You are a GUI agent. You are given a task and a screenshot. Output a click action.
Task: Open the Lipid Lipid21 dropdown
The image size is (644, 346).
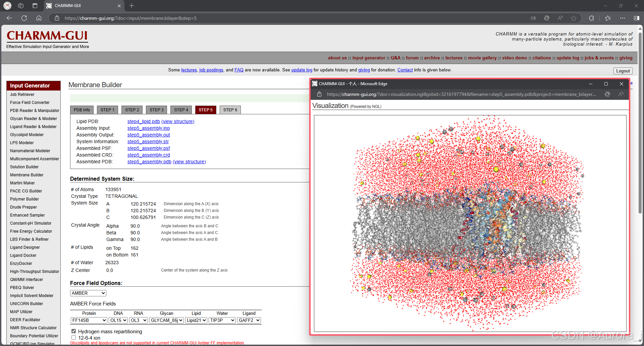(x=196, y=320)
